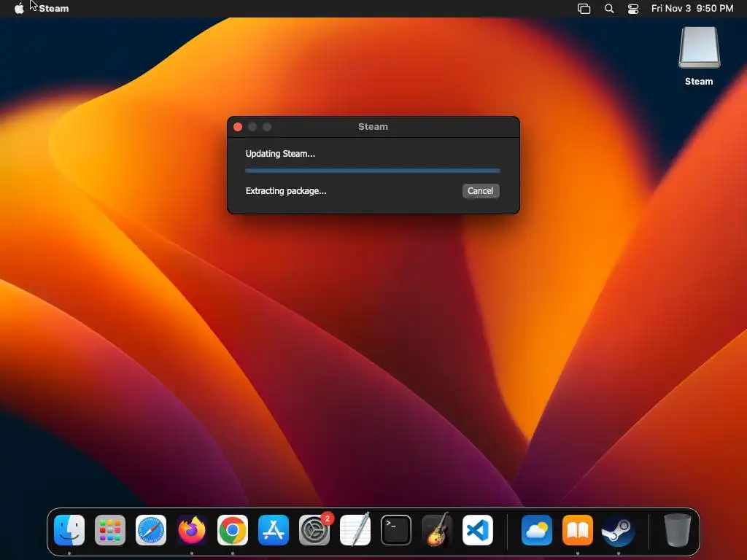
Task: Open the Steam menu in menu bar
Action: [x=54, y=8]
